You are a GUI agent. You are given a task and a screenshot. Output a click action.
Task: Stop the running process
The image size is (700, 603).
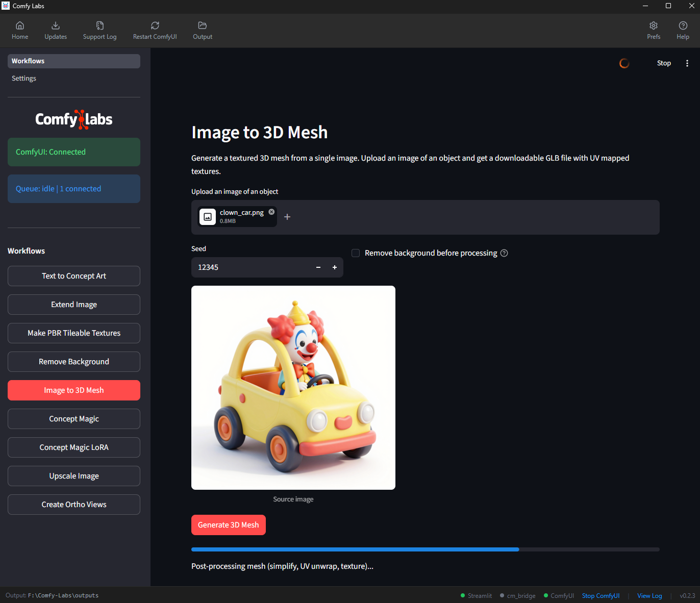pyautogui.click(x=664, y=63)
